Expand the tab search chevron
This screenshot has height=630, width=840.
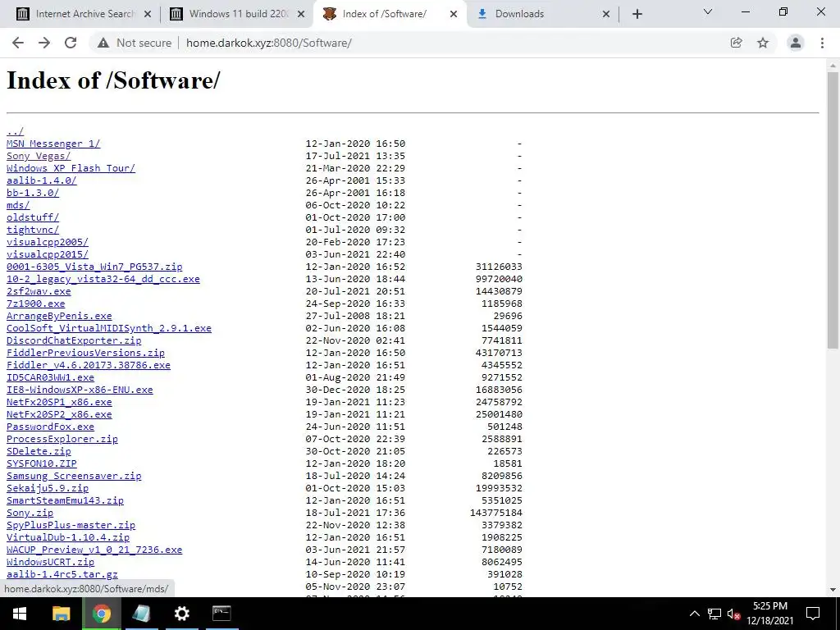click(708, 11)
